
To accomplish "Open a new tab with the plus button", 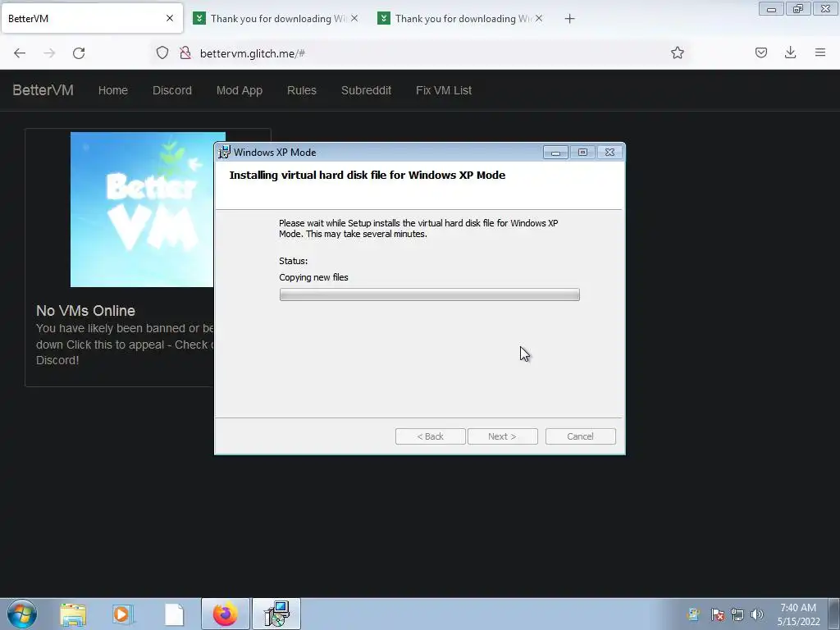I will [x=569, y=19].
